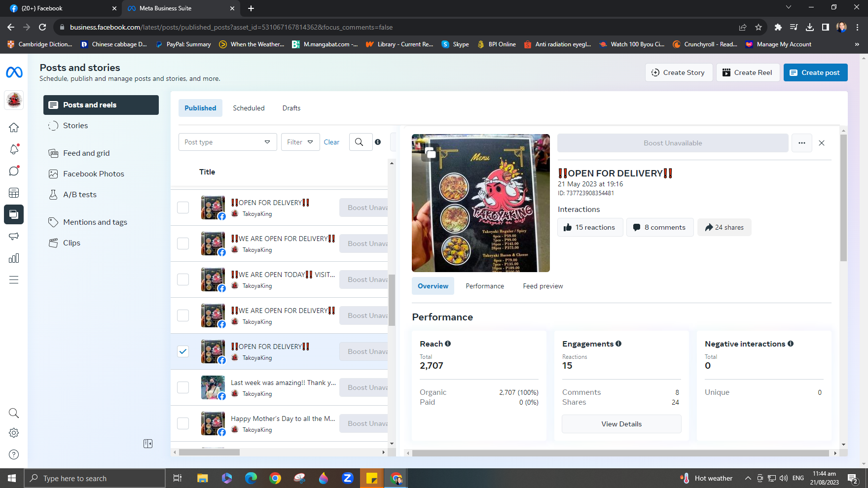Screen dimensions: 868x488
Task: Open Chrome downloads icon
Action: click(x=810, y=27)
